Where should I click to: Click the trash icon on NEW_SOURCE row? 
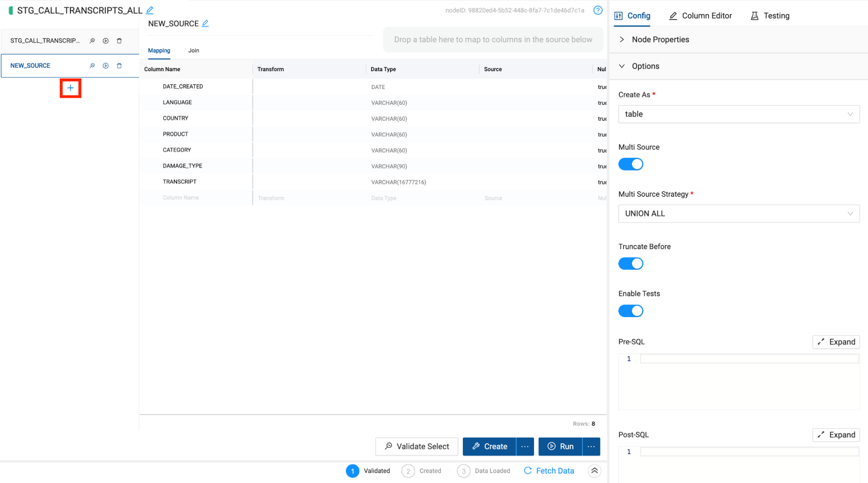pyautogui.click(x=119, y=66)
